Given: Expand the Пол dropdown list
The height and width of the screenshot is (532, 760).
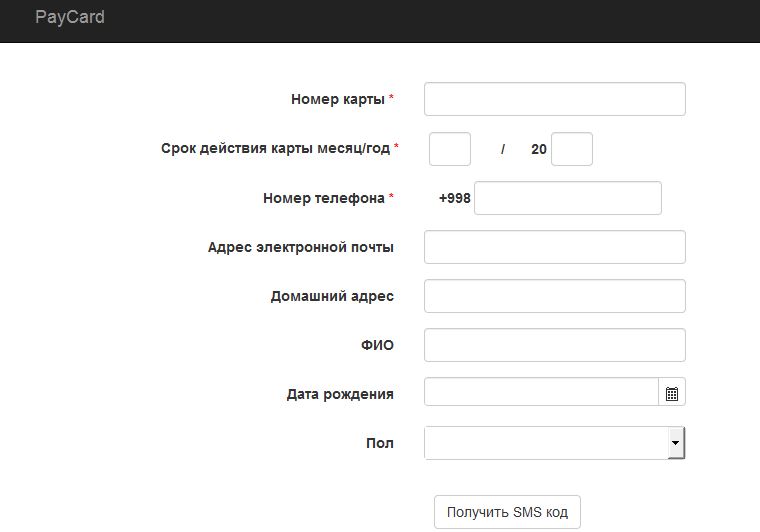Looking at the screenshot, I should (675, 442).
